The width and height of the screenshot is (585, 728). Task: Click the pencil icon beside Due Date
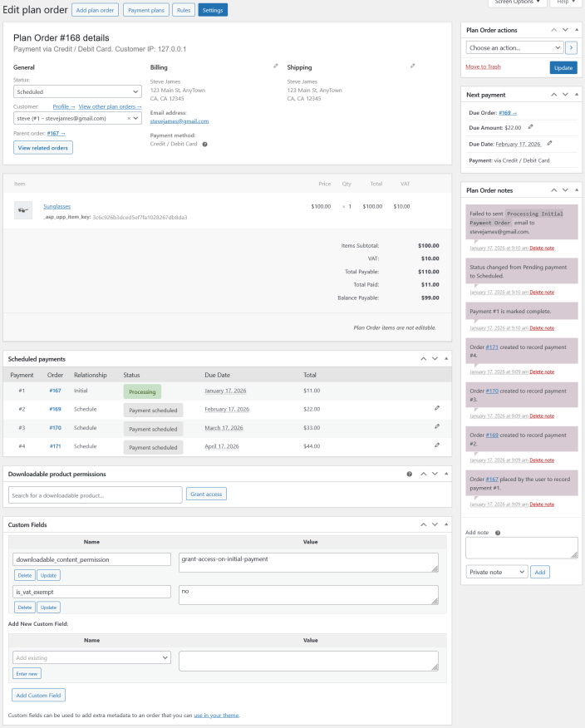(x=549, y=143)
